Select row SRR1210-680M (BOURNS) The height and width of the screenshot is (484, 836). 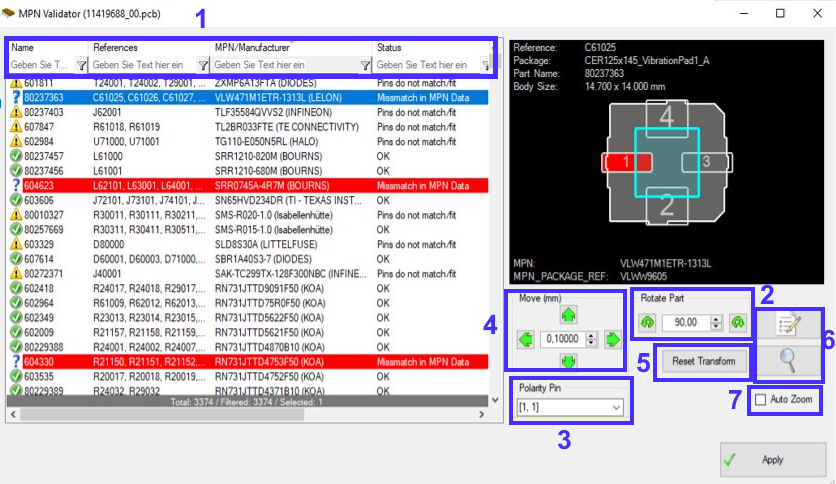(248, 171)
